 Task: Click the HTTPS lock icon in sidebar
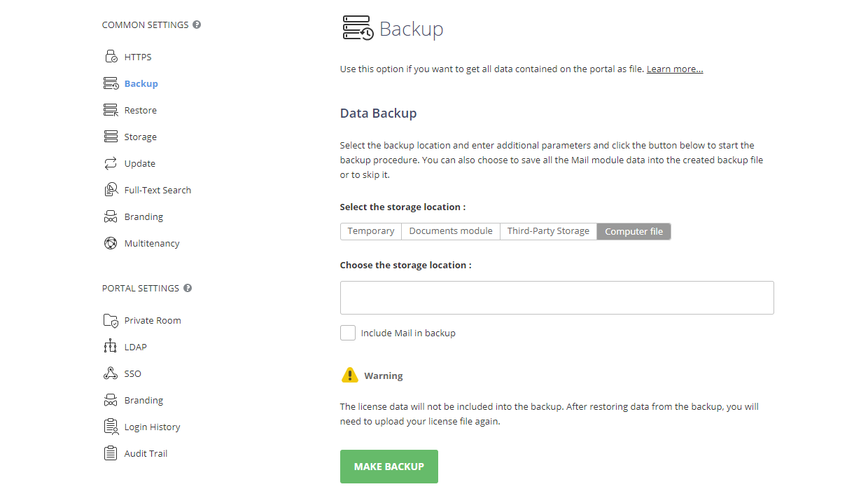[x=111, y=57]
